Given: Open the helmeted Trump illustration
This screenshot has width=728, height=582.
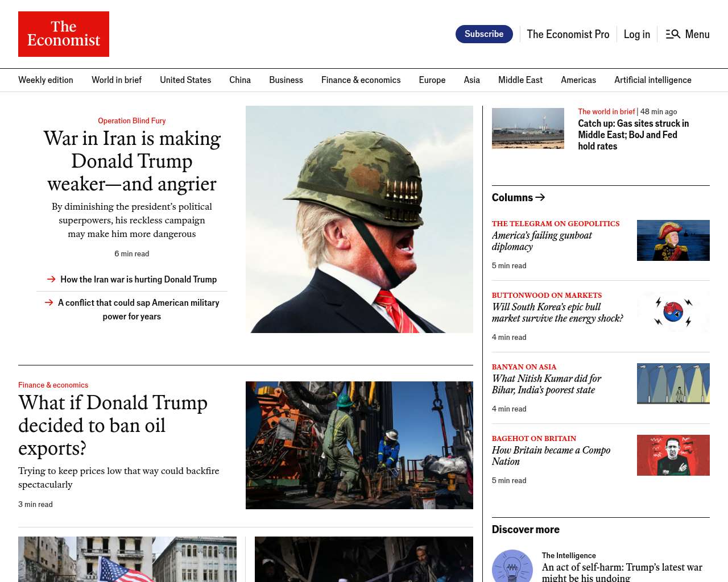Looking at the screenshot, I should click(359, 219).
